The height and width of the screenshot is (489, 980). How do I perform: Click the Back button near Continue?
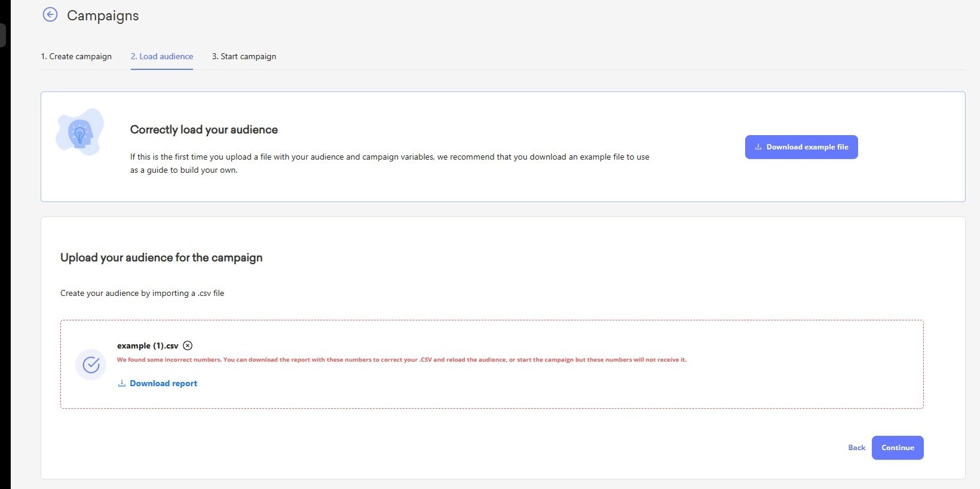pyautogui.click(x=856, y=448)
